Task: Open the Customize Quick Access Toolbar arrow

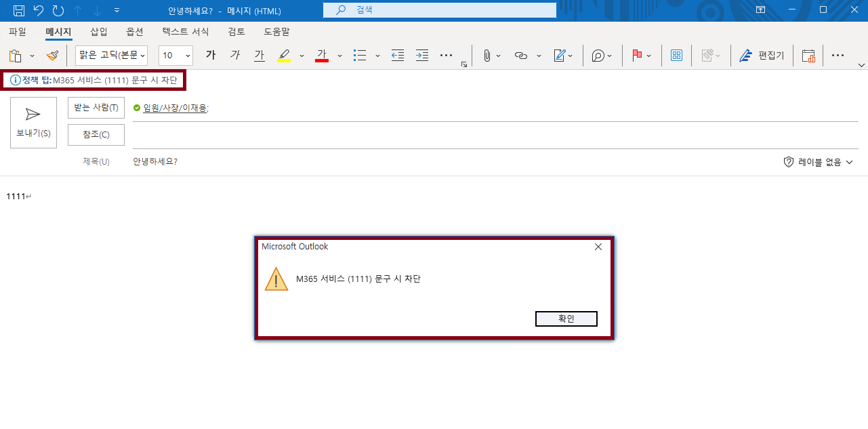Action: (117, 10)
